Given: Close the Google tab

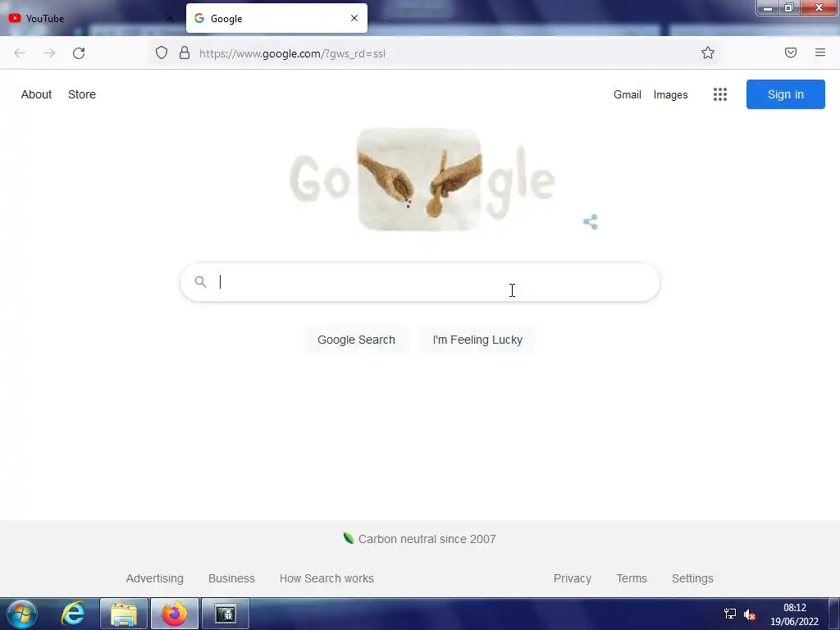Looking at the screenshot, I should 354,18.
